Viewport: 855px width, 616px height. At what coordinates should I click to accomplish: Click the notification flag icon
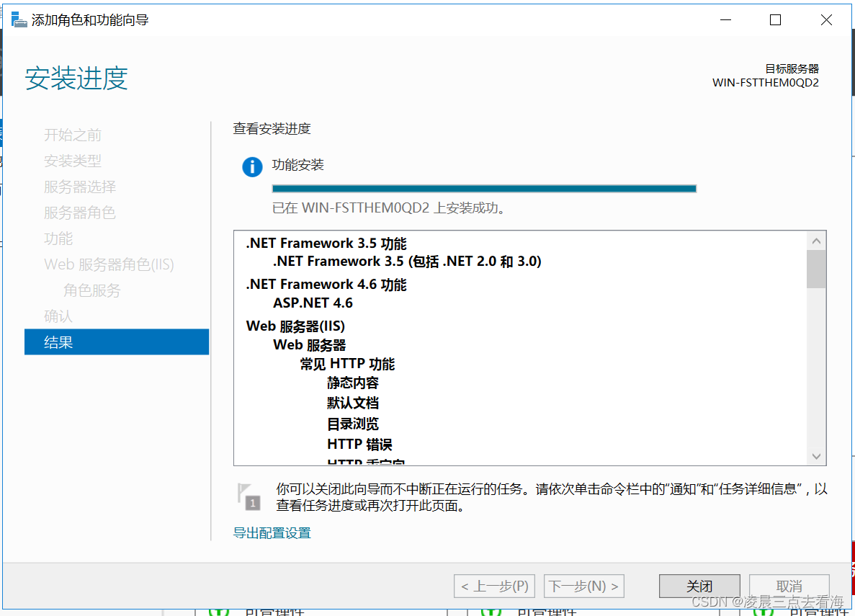tap(249, 496)
